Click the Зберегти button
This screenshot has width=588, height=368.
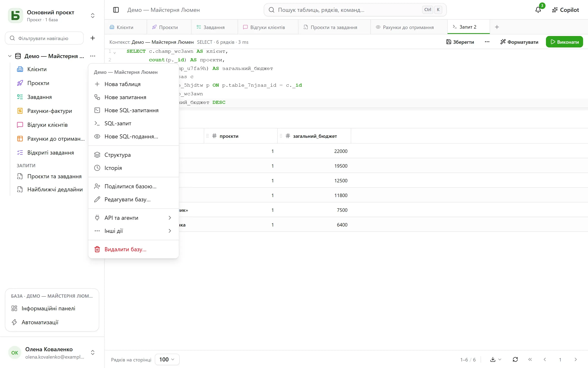point(460,42)
